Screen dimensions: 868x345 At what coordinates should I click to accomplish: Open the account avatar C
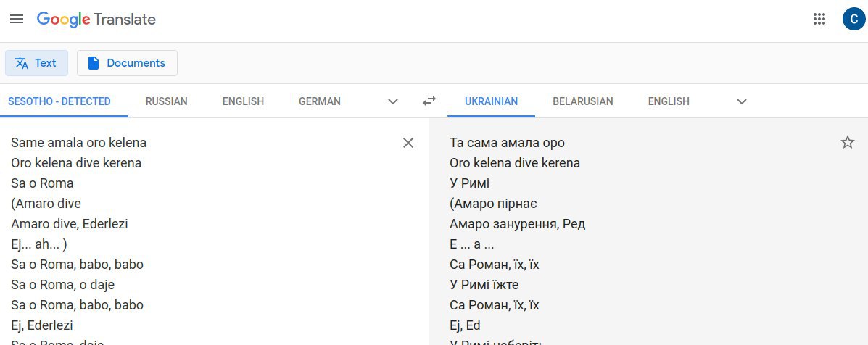853,20
